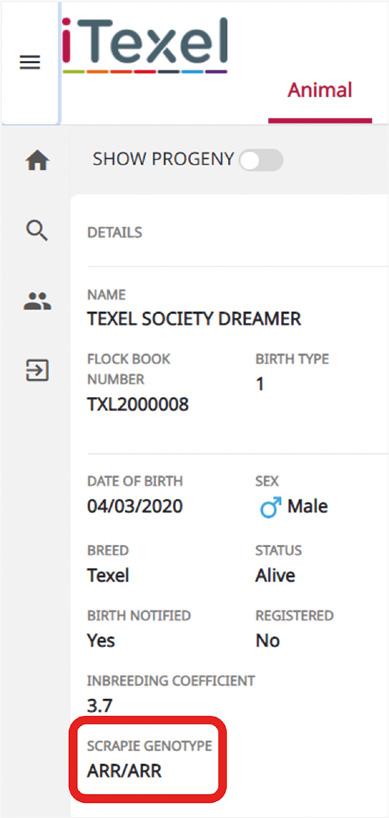The height and width of the screenshot is (818, 389).
Task: Click the male sex symbol icon
Action: pyautogui.click(x=270, y=508)
